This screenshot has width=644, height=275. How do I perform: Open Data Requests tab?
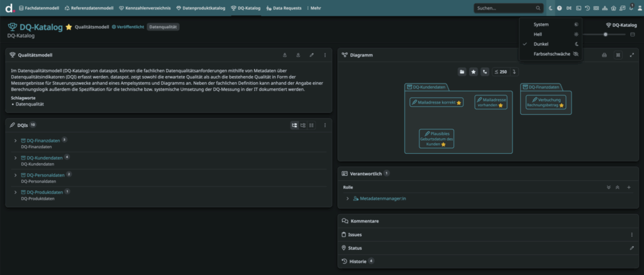click(284, 8)
